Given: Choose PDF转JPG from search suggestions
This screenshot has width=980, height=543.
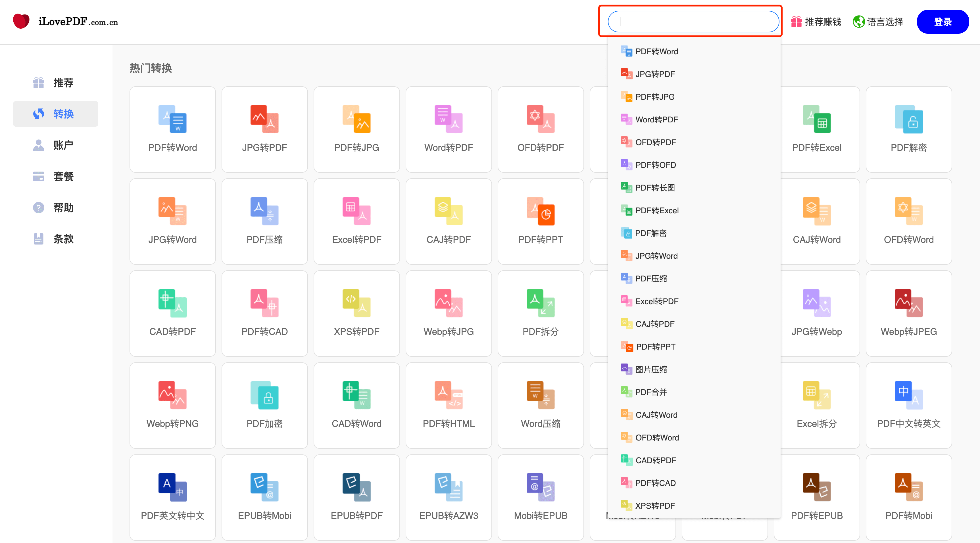Looking at the screenshot, I should pyautogui.click(x=654, y=97).
